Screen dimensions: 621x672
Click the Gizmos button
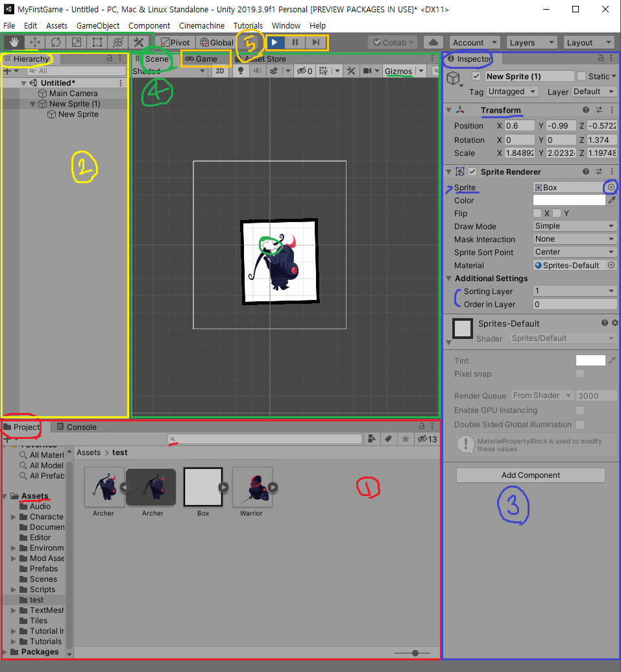[x=398, y=71]
